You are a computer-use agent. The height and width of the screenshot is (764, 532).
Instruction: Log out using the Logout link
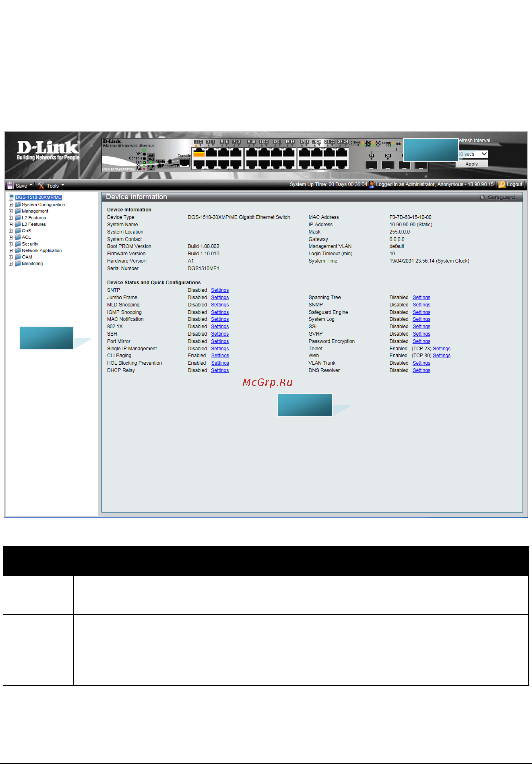pos(514,184)
